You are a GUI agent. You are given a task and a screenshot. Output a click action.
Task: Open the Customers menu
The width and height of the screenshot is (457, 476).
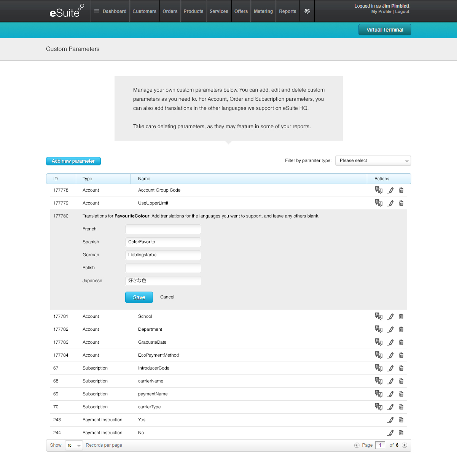pyautogui.click(x=144, y=11)
